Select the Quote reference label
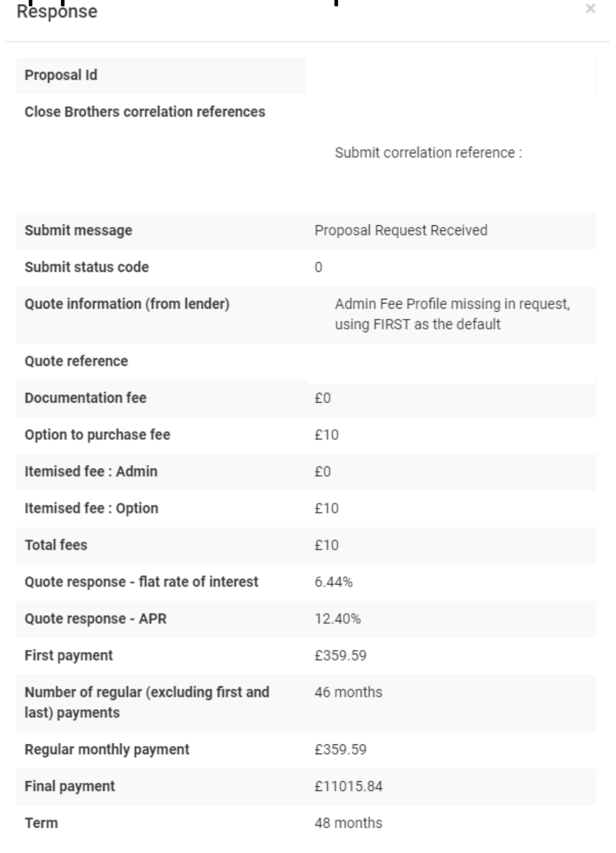Image resolution: width=616 pixels, height=853 pixels. [76, 362]
